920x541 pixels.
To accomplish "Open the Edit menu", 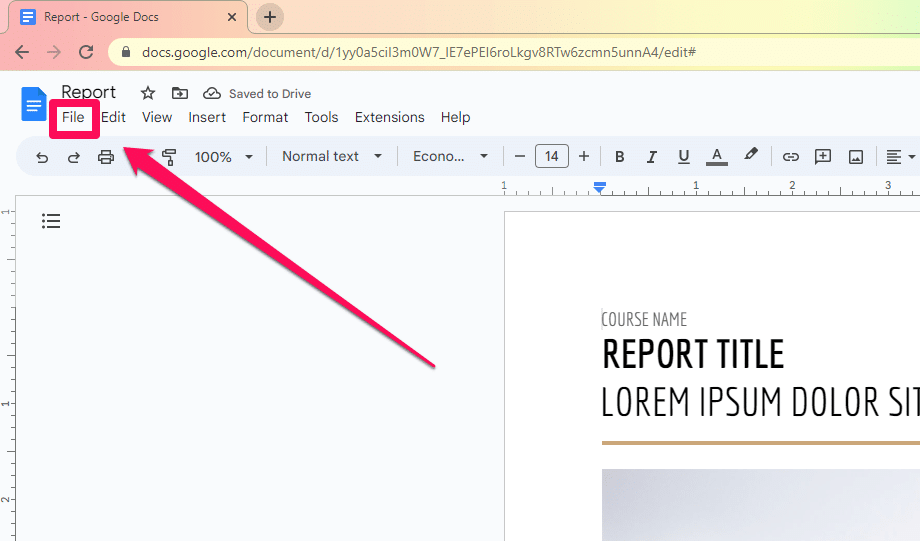I will (113, 117).
